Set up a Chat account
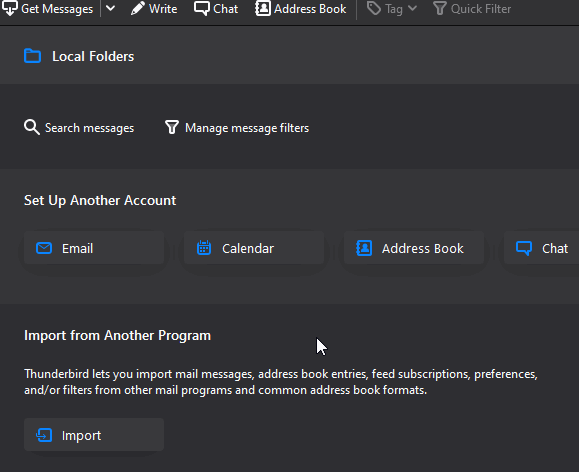 [541, 248]
